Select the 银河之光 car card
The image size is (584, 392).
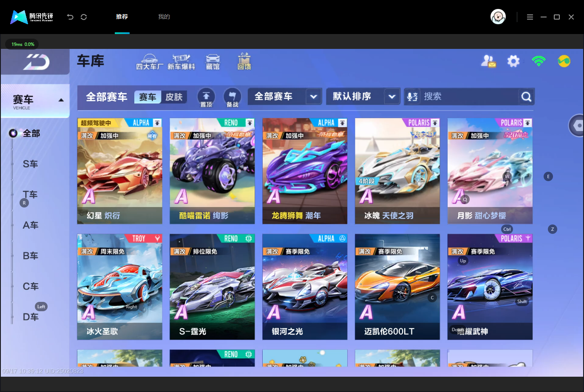click(305, 287)
